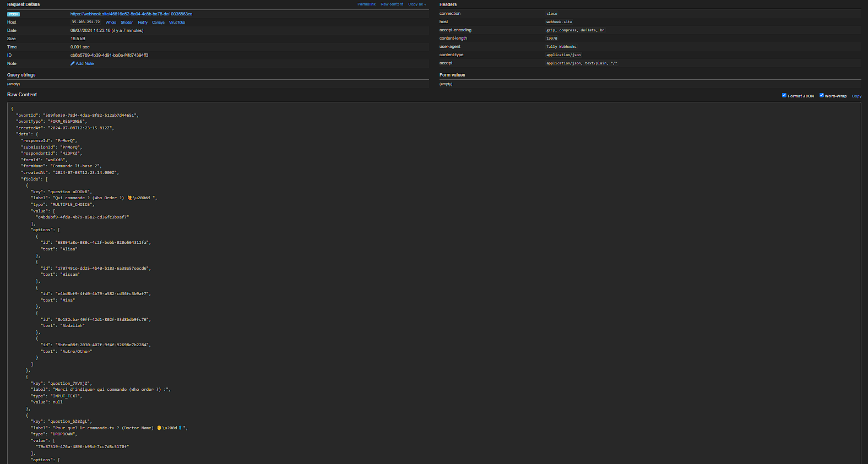Screen dimensions: 868x464
Task: Click the user-agent value Tally Webhooks
Action: pyautogui.click(x=561, y=47)
